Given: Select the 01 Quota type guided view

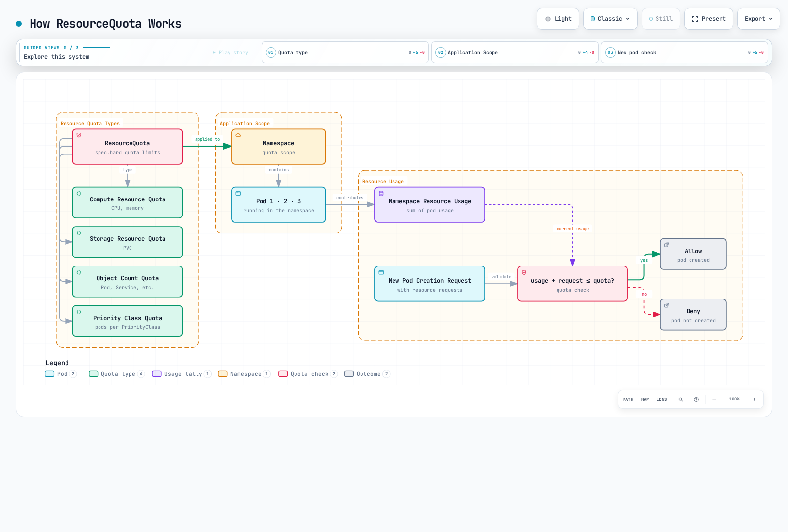Looking at the screenshot, I should point(345,52).
